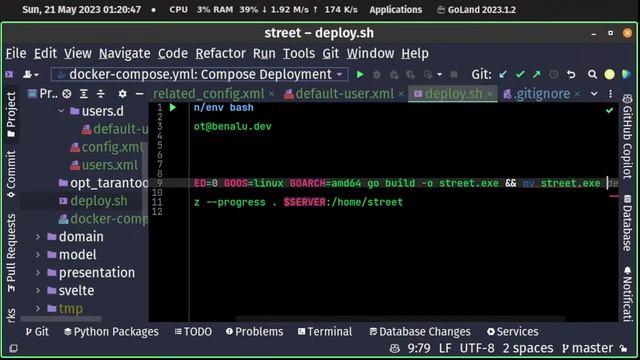Open Database tool window on right
Viewport: 640px width, 360px height.
point(627,223)
